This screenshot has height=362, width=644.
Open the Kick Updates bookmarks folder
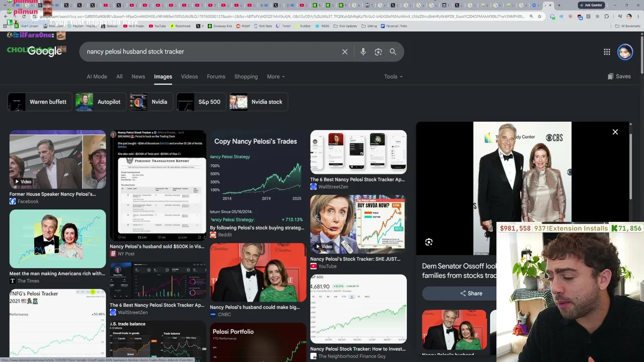[345, 26]
